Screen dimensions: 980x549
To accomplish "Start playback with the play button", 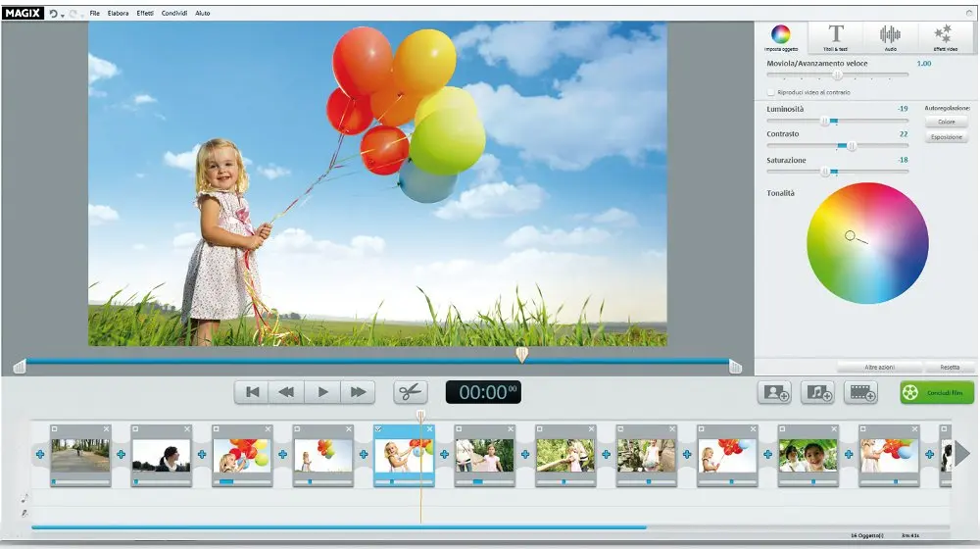I will click(322, 392).
